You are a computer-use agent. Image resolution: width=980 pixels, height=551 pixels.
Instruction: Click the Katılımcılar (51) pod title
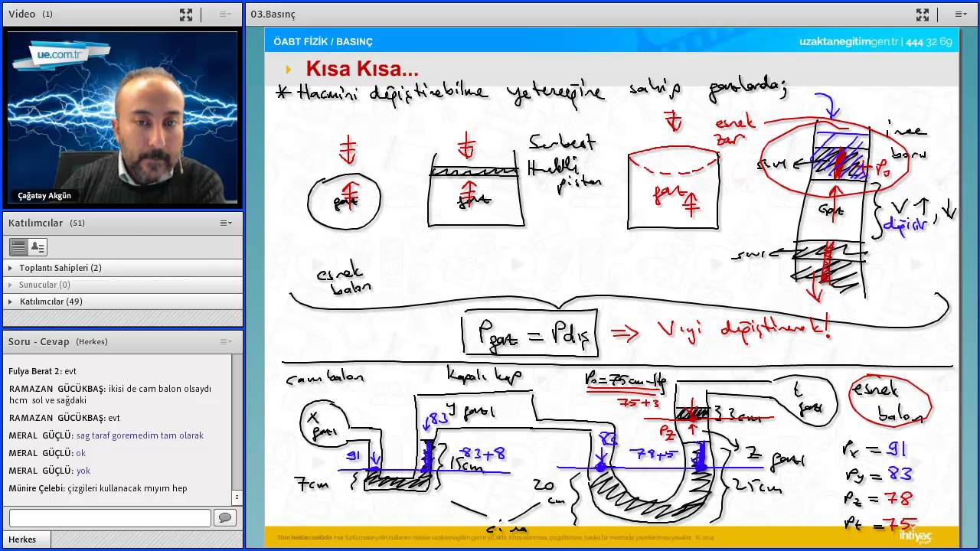(x=47, y=223)
